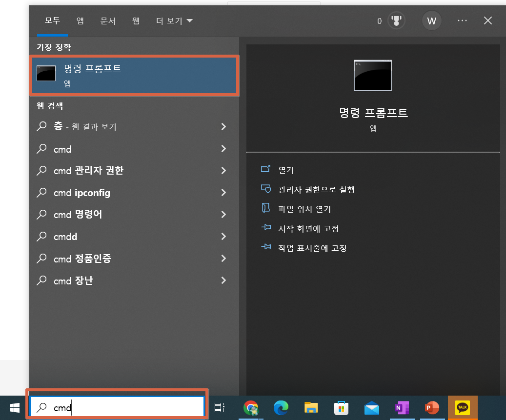Switch to the 앱 tab
The width and height of the screenshot is (506, 420).
[x=80, y=21]
